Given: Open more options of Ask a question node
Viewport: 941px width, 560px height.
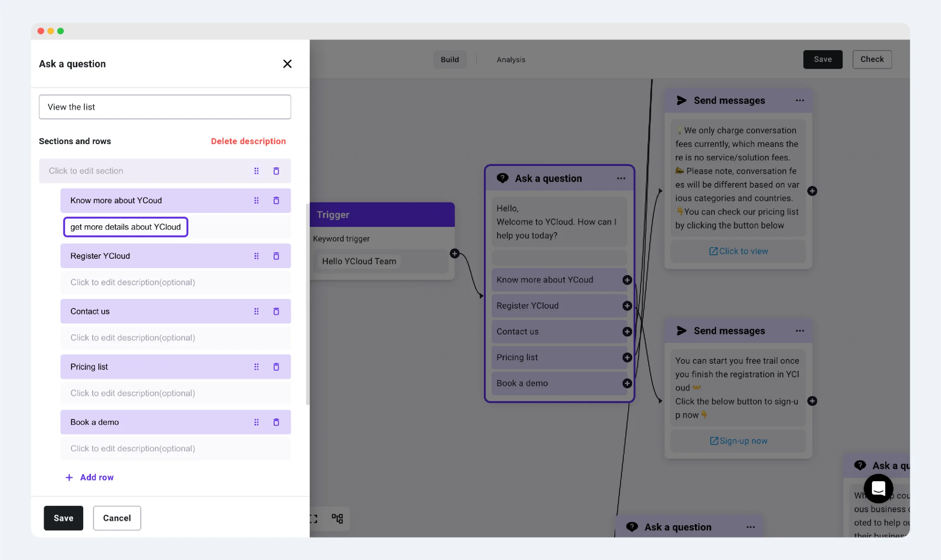Looking at the screenshot, I should click(621, 178).
